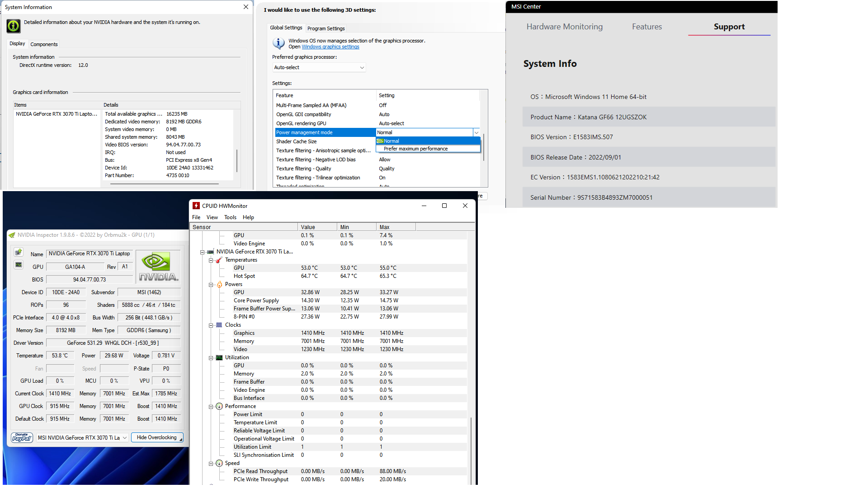
Task: Click the HWMonitor red lightning title icon
Action: (196, 206)
